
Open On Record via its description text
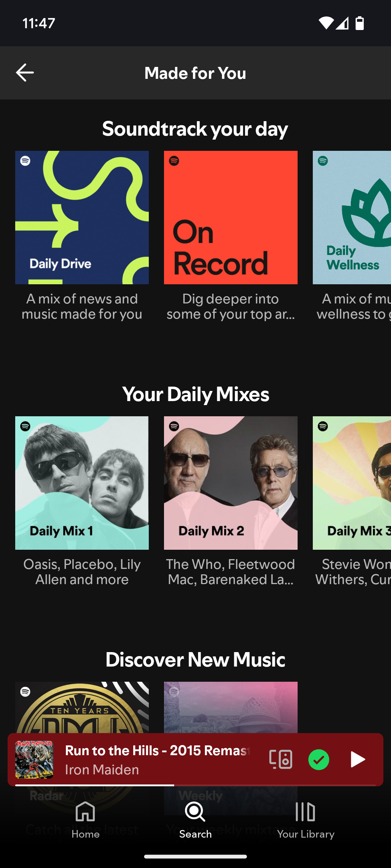(231, 307)
